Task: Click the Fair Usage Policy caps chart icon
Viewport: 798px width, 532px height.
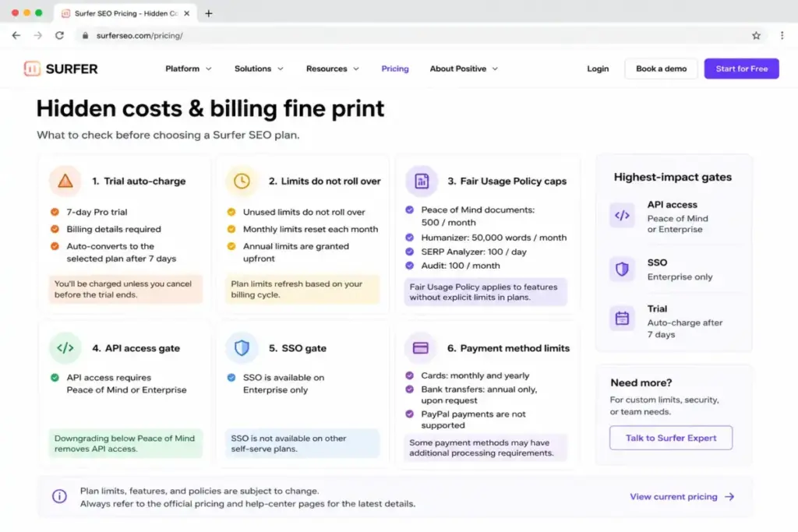Action: tap(422, 181)
